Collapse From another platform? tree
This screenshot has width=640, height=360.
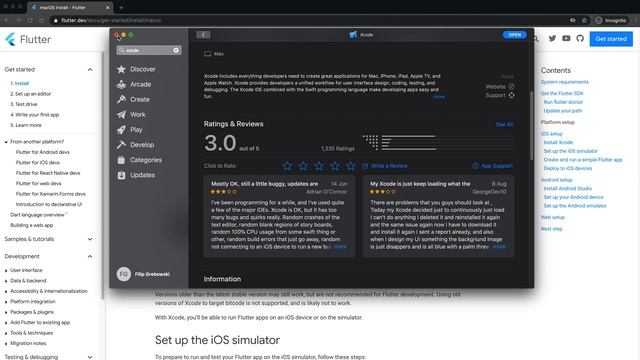click(x=6, y=142)
